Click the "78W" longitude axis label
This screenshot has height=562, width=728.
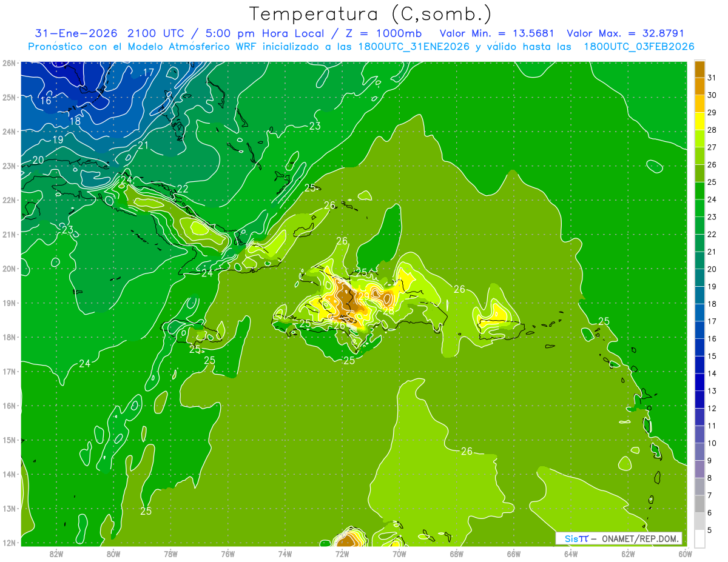171,554
